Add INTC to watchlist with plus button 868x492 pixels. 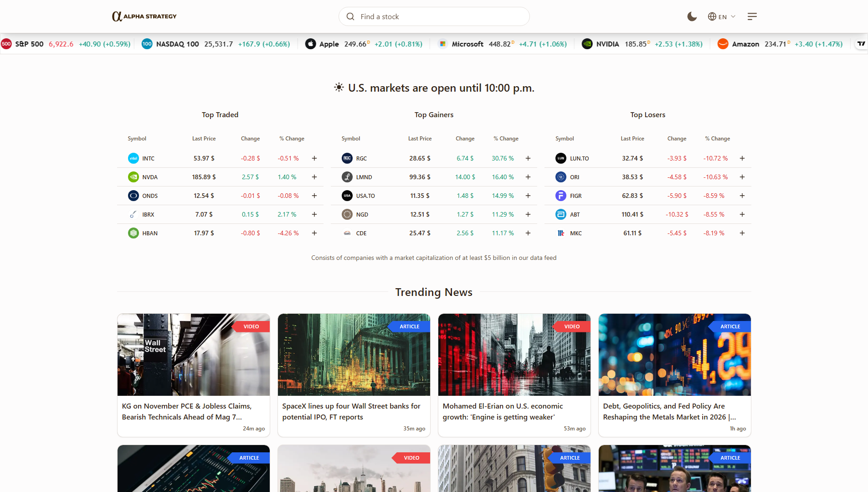coord(314,158)
